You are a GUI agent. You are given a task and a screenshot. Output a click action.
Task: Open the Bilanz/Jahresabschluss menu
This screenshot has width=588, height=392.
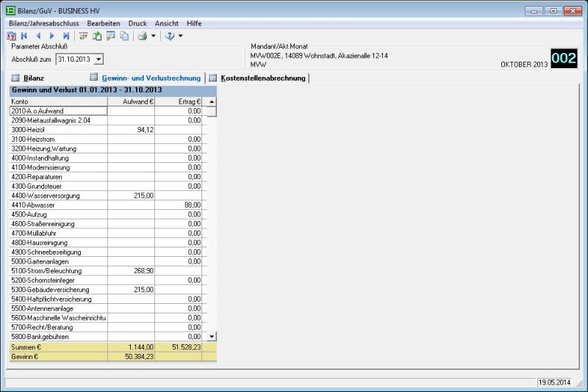coord(43,23)
